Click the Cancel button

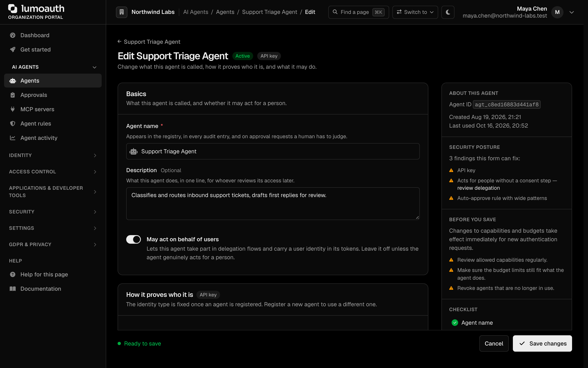click(x=494, y=343)
